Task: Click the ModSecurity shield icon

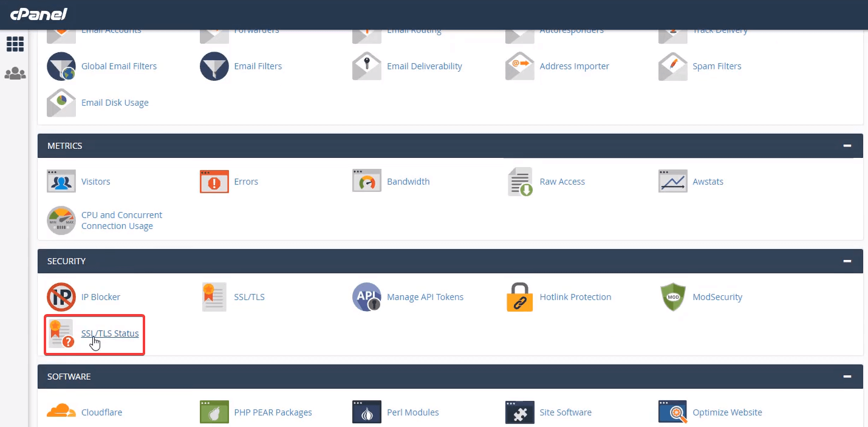Action: point(672,296)
